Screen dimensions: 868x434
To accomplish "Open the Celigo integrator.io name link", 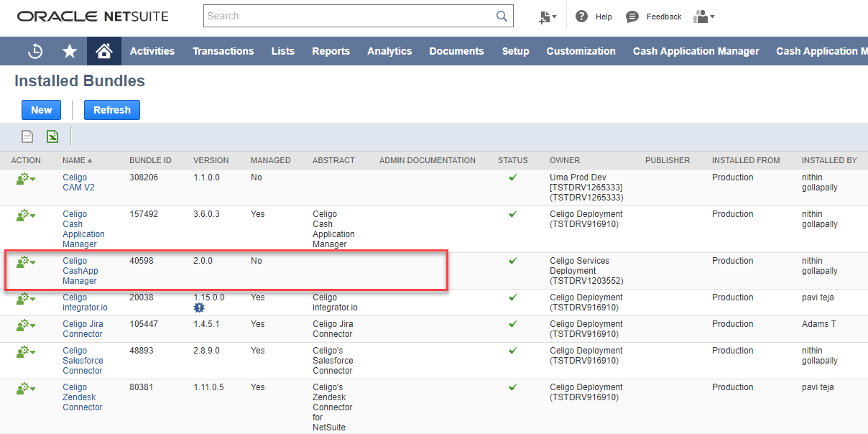I will [85, 303].
